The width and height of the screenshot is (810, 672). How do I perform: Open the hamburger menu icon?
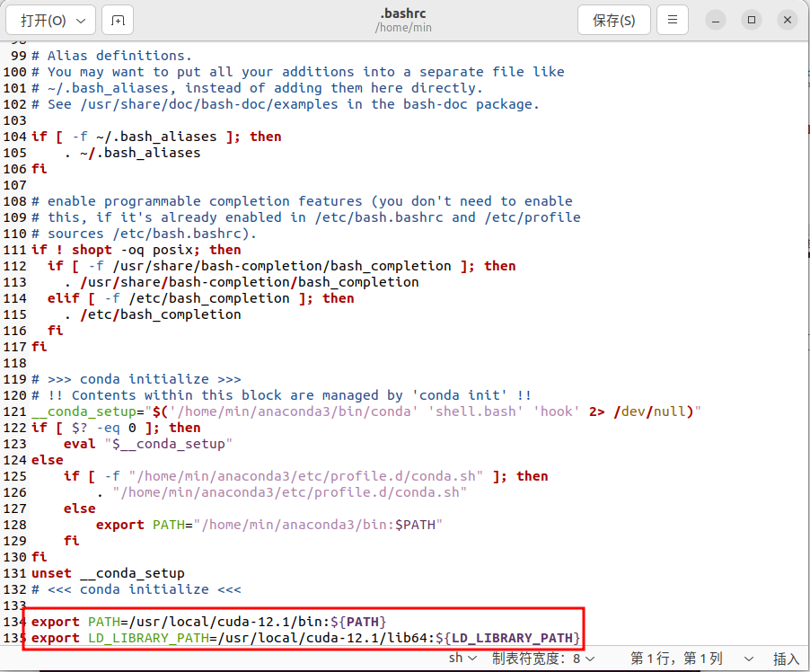tap(672, 20)
